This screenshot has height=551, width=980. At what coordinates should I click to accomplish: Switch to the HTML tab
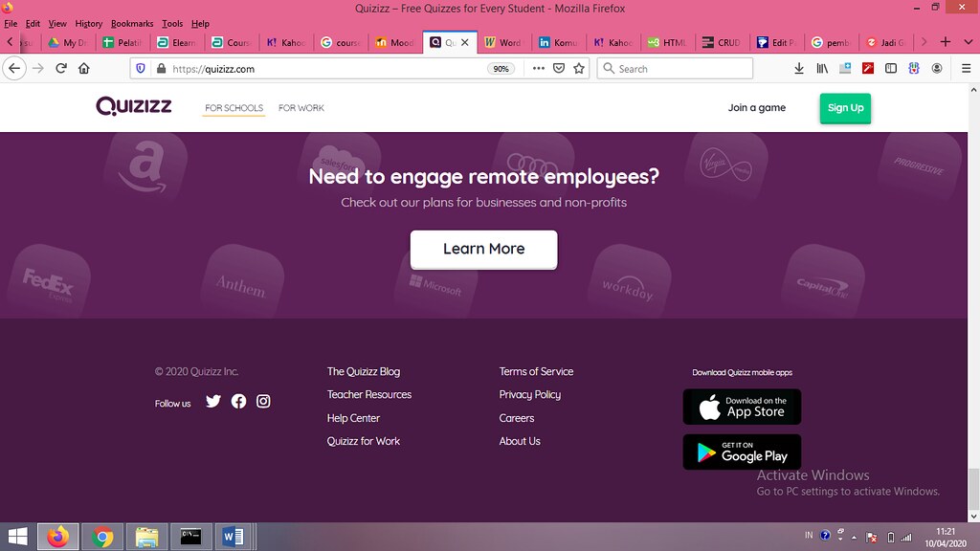click(668, 42)
